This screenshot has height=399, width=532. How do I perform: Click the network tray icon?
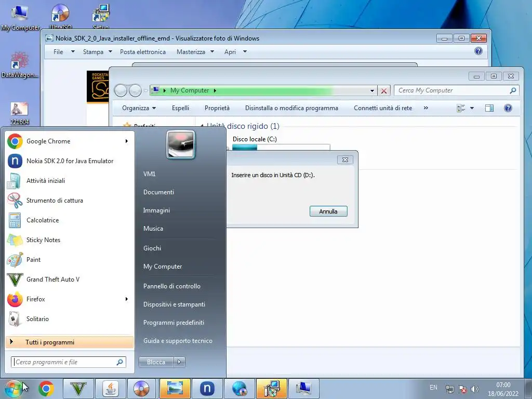click(x=449, y=389)
